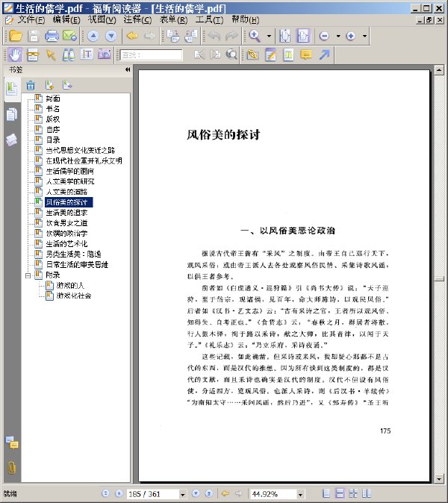Collapse the bookmarks panel with double arrow
448x503 pixels.
pyautogui.click(x=128, y=69)
